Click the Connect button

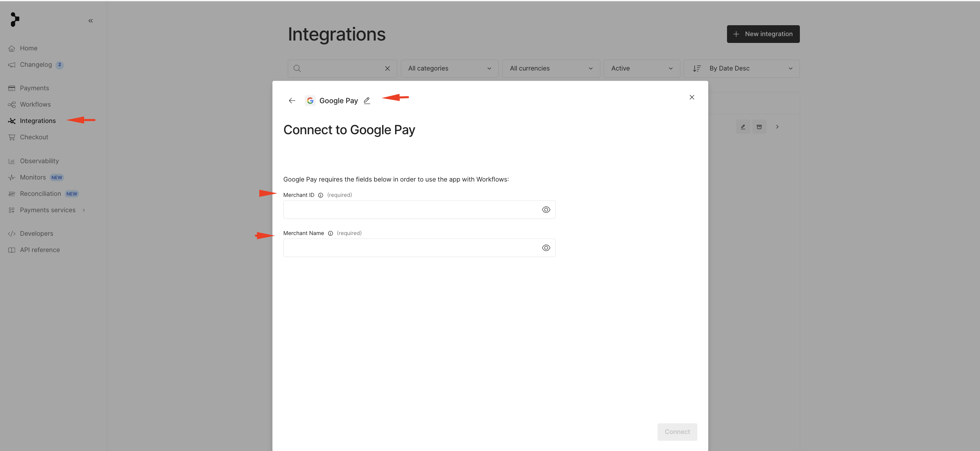(x=677, y=432)
